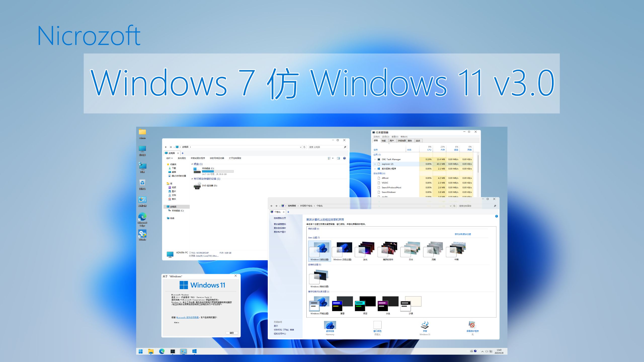Click the search magnifier in 搜索 此电脑 box
644x362 pixels.
[345, 147]
